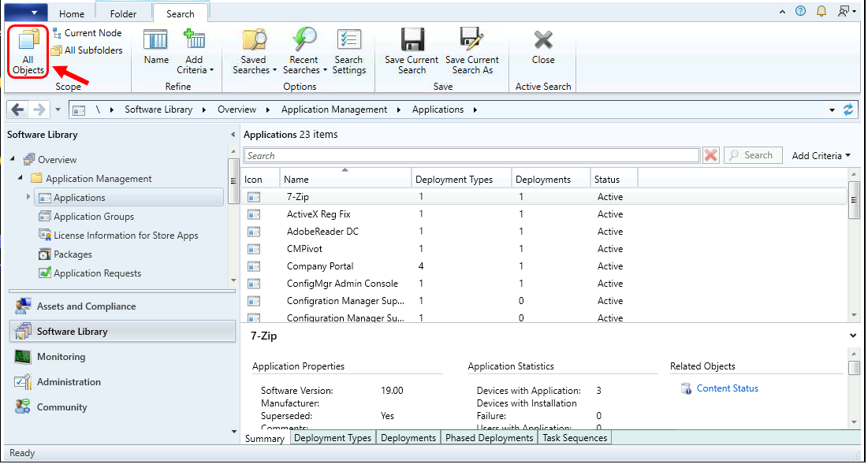Click the Search button
The height and width of the screenshot is (464, 868).
[752, 154]
